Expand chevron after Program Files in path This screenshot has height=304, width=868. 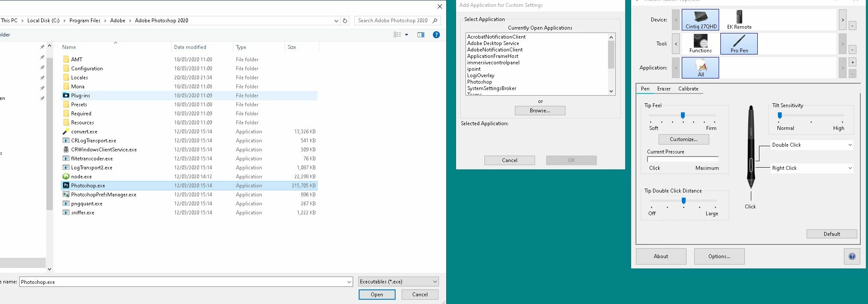coord(105,21)
